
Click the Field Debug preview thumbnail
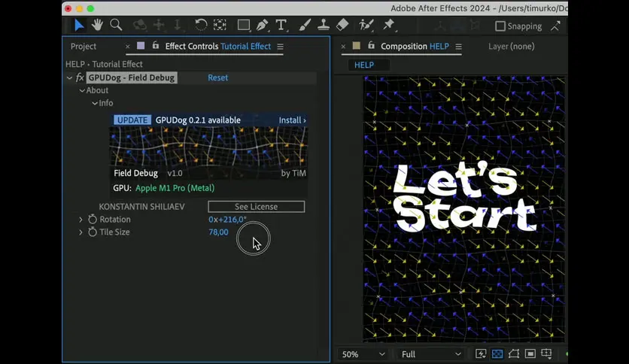208,147
